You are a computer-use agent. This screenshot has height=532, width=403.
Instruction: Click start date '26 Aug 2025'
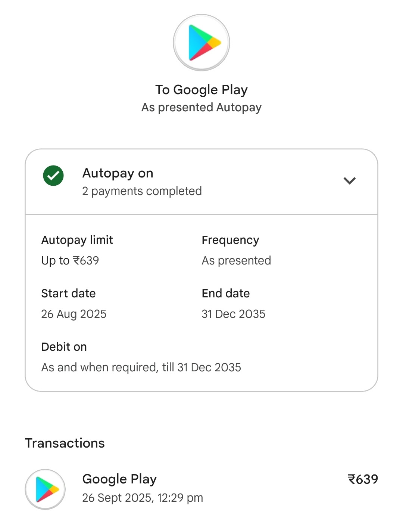[x=74, y=314]
